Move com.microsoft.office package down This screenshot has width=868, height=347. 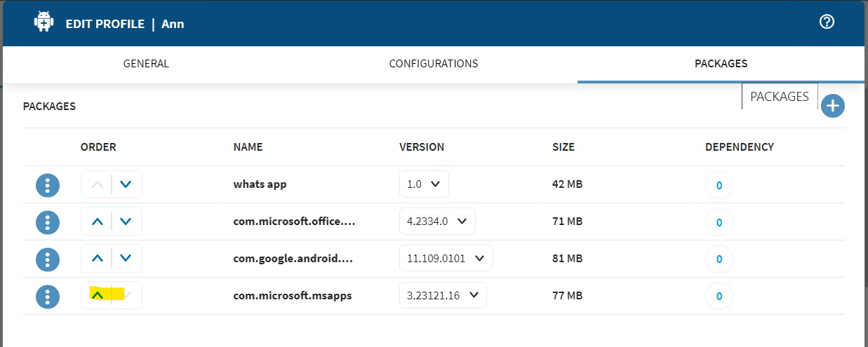pos(126,222)
